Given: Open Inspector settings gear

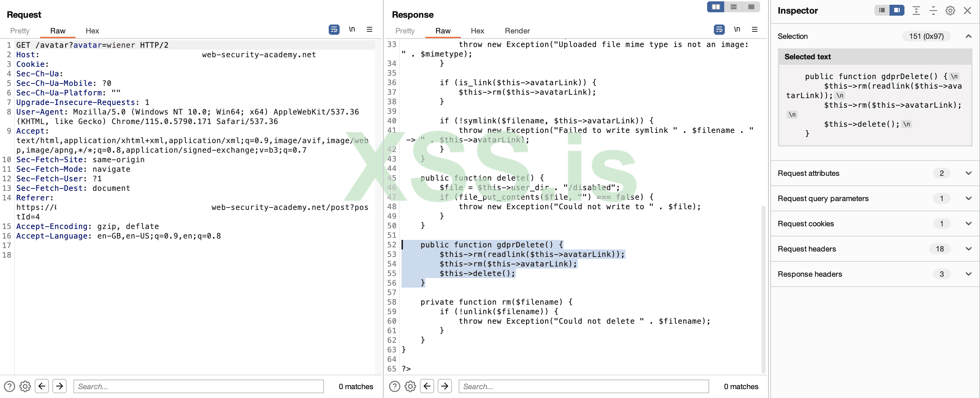Looking at the screenshot, I should click(x=950, y=11).
